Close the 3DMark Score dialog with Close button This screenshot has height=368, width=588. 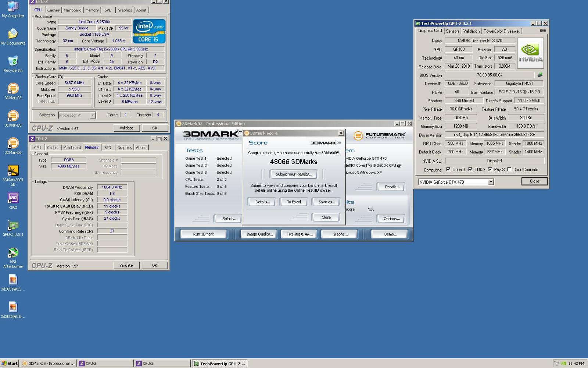tap(326, 217)
